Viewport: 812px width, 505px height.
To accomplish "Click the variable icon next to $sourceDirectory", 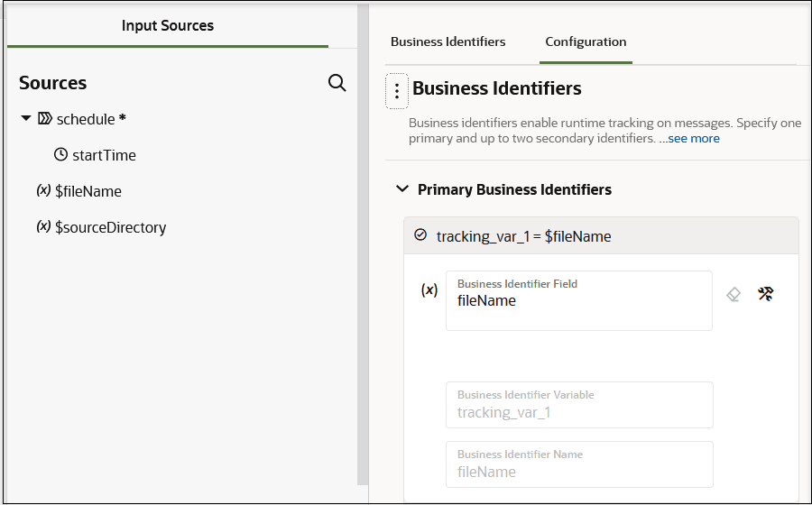I will tap(43, 227).
